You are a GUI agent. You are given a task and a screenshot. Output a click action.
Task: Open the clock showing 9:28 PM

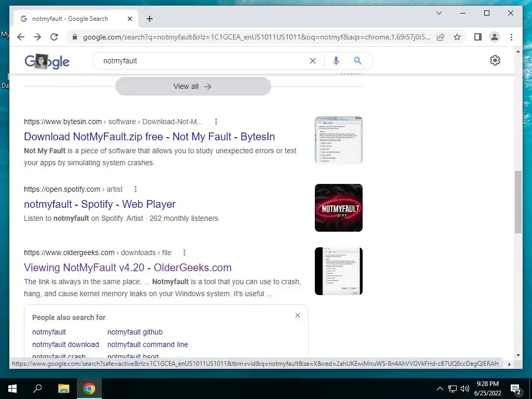point(487,389)
